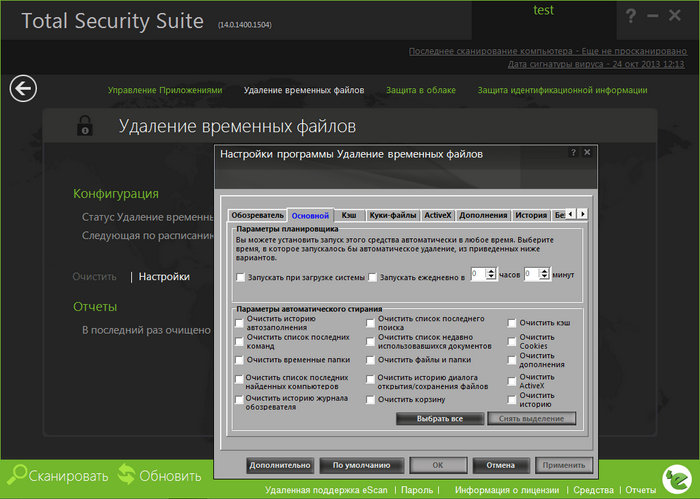Check Очистить историю in right column
This screenshot has height=499, width=700.
tap(512, 399)
